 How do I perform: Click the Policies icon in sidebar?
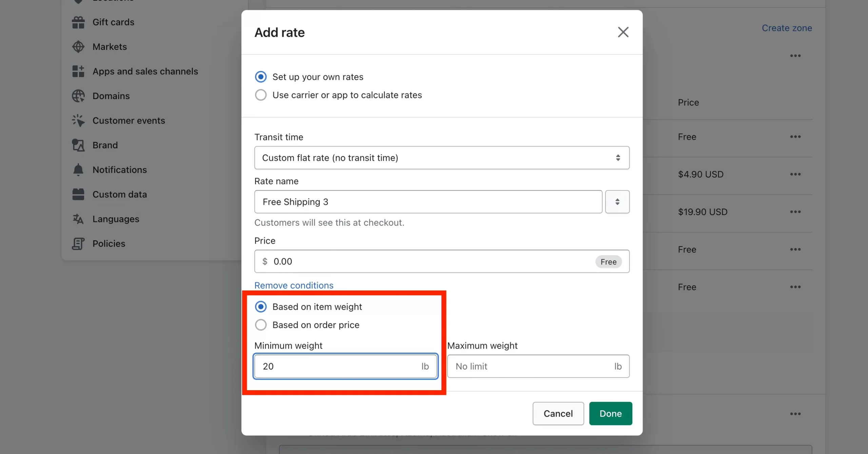click(x=78, y=243)
